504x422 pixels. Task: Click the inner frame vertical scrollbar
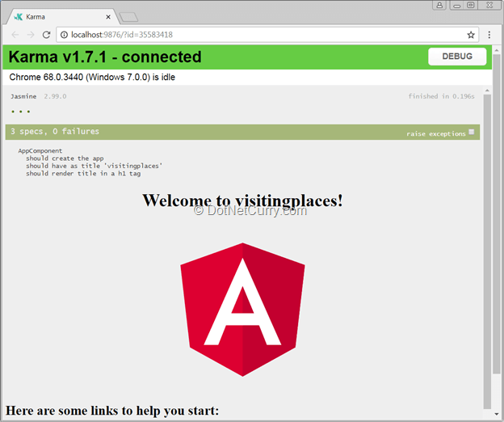[x=487, y=251]
